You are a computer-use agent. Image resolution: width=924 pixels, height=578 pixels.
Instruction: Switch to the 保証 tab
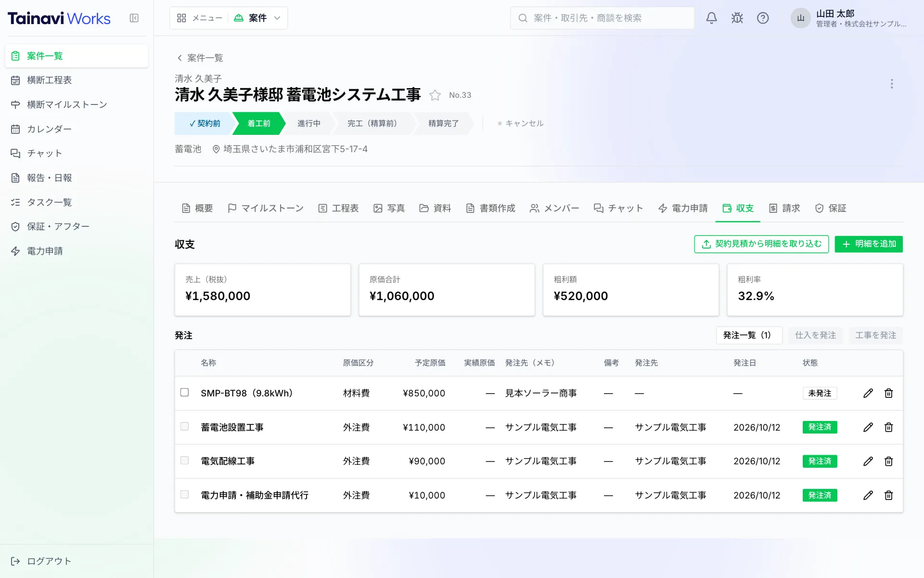831,208
